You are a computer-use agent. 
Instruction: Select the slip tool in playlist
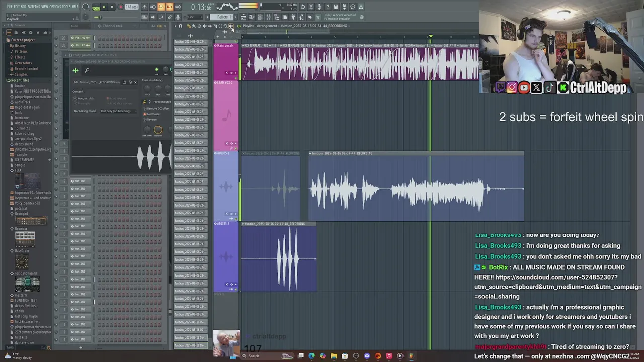[210, 26]
